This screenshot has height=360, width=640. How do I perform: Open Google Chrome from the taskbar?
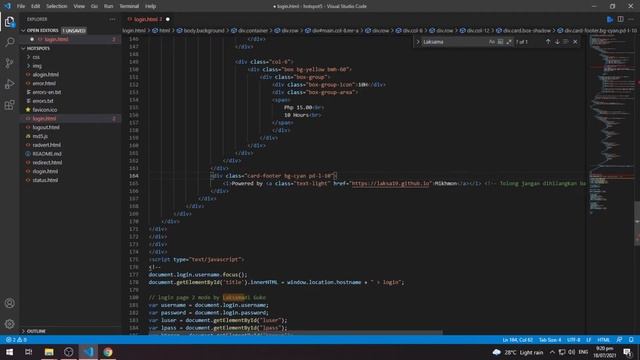pyautogui.click(x=108, y=352)
